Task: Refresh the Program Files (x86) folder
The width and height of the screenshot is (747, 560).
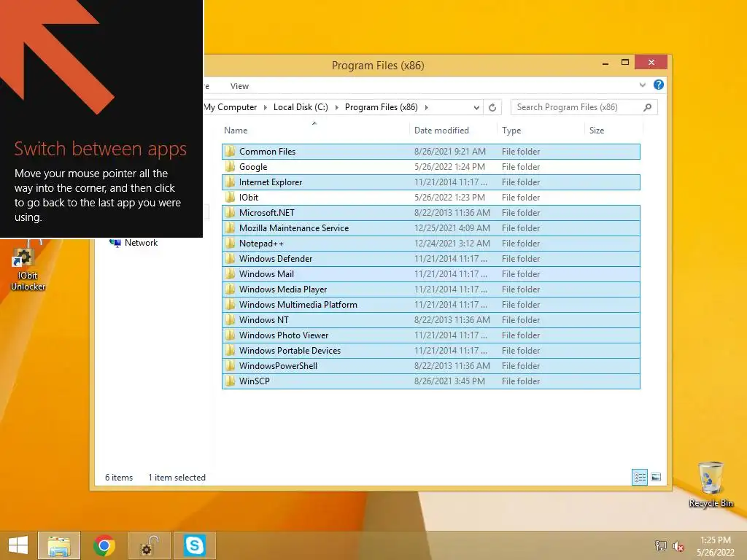Action: click(492, 108)
